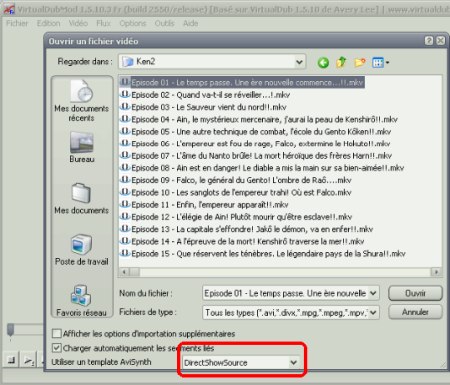450x385 pixels.
Task: Open the DirectShowSource AviSynth template dropdown
Action: click(293, 362)
